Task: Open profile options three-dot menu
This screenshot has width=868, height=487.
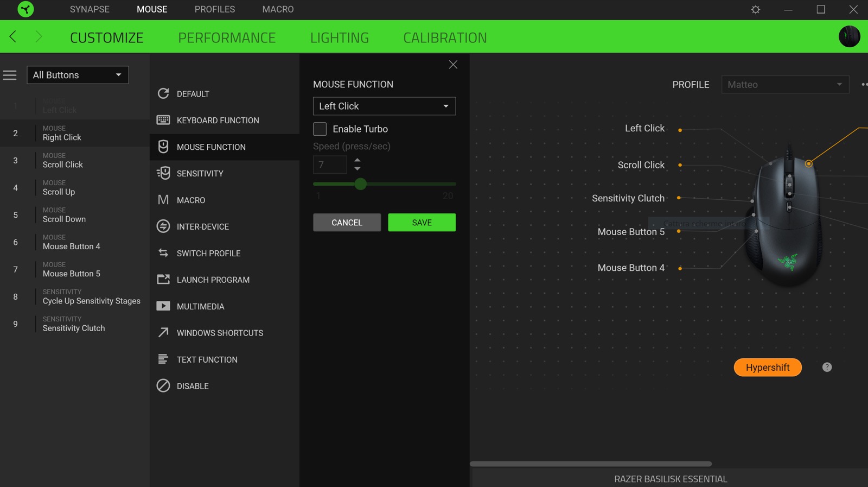Action: tap(864, 85)
